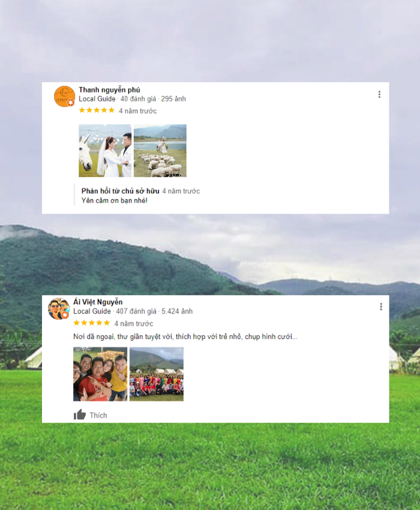The width and height of the screenshot is (420, 510).
Task: Open the large group on grass photo
Action: (157, 374)
